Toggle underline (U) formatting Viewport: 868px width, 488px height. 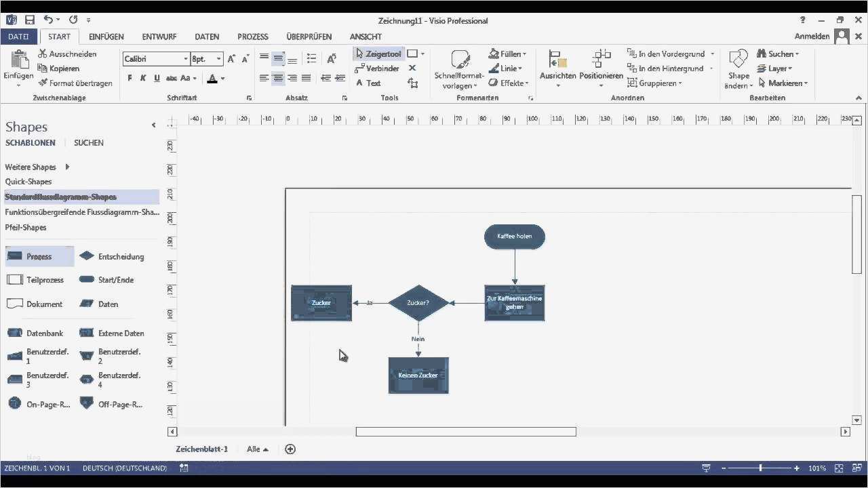(x=157, y=79)
